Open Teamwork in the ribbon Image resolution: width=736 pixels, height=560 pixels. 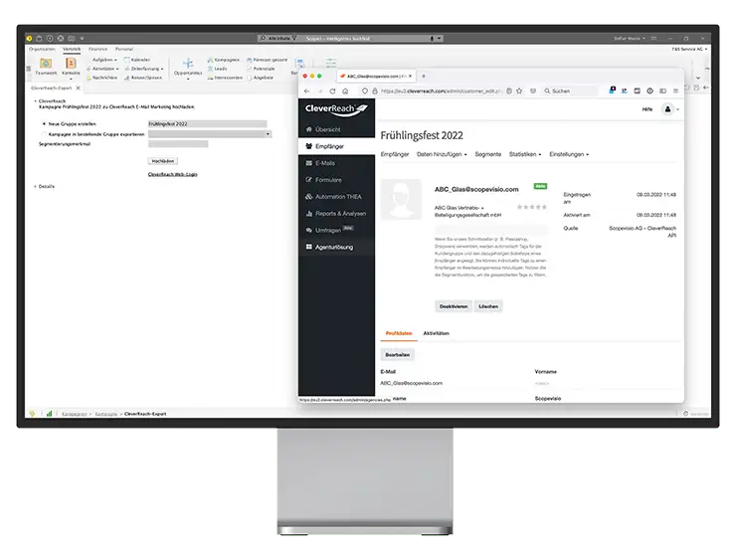(47, 66)
